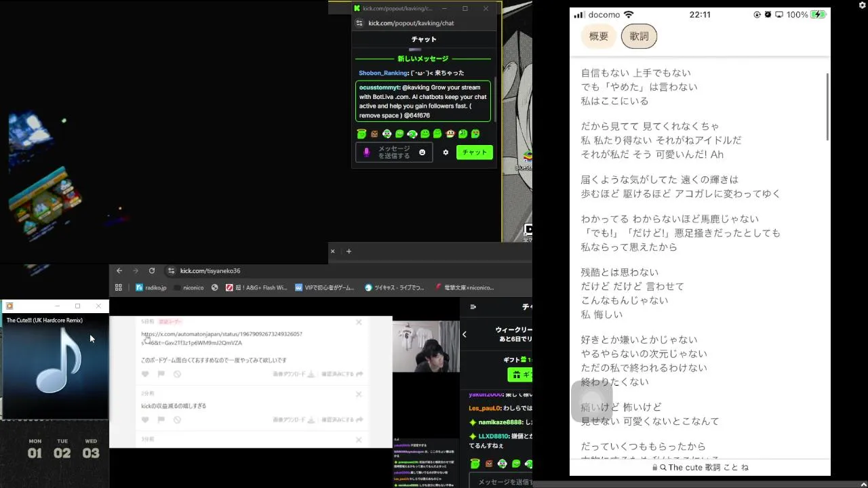This screenshot has width=868, height=488.
Task: Click 画像ダウンロード on the board game comment
Action: (294, 374)
